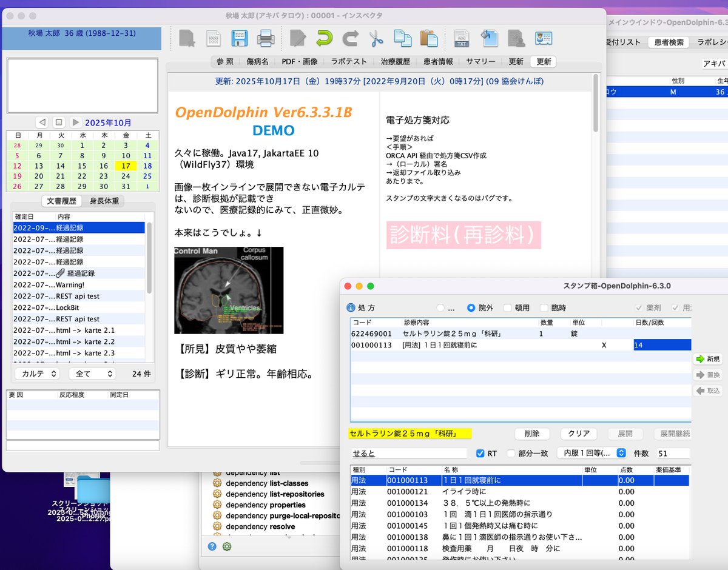The width and height of the screenshot is (728, 570).
Task: Go to next month in calendar
Action: (75, 122)
